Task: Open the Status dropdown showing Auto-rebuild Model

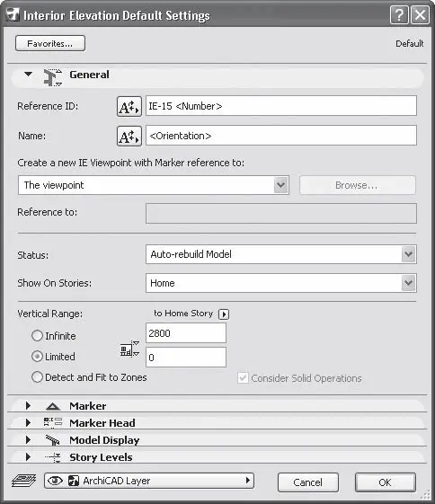Action: tap(281, 254)
